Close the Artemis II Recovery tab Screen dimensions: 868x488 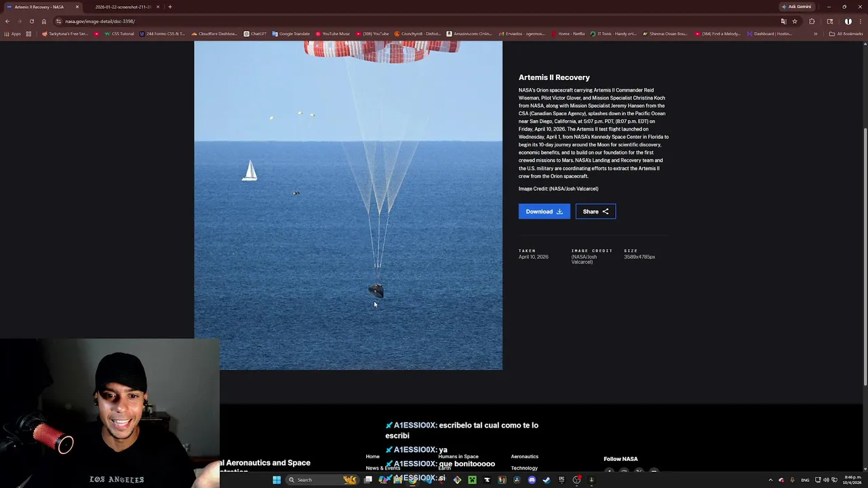point(77,7)
